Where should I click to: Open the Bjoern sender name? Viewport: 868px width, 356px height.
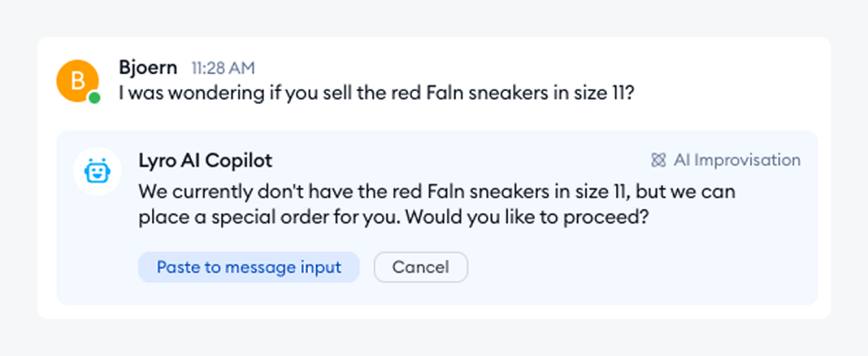pos(148,68)
